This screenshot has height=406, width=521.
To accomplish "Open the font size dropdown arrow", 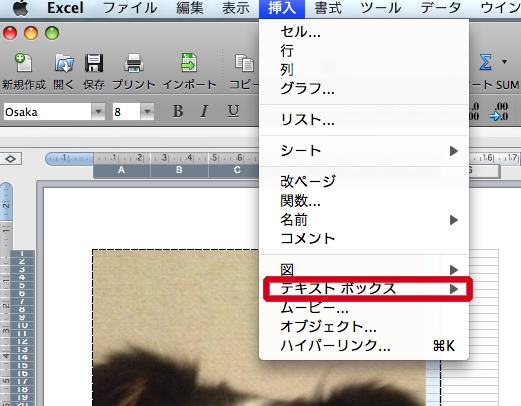I will tap(147, 112).
